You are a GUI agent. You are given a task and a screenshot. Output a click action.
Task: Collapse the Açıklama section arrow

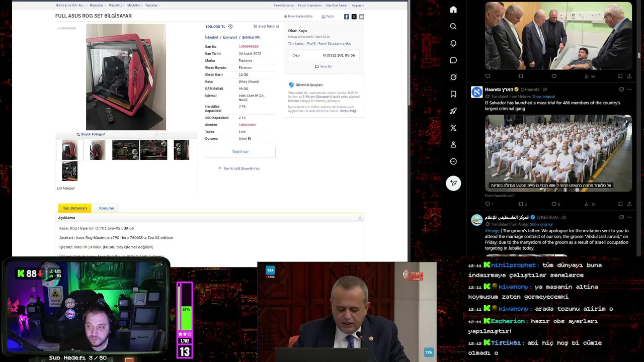pyautogui.click(x=360, y=218)
